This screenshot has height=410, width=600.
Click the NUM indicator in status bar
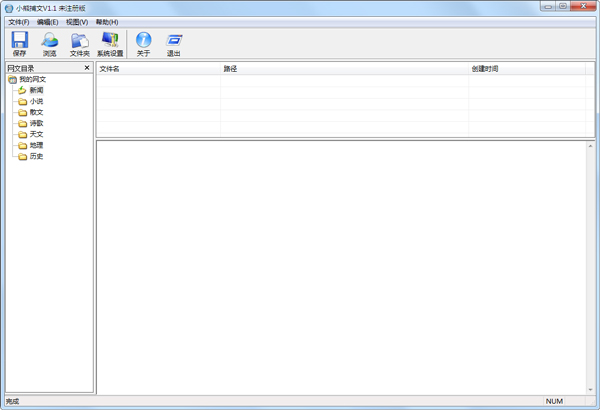554,401
